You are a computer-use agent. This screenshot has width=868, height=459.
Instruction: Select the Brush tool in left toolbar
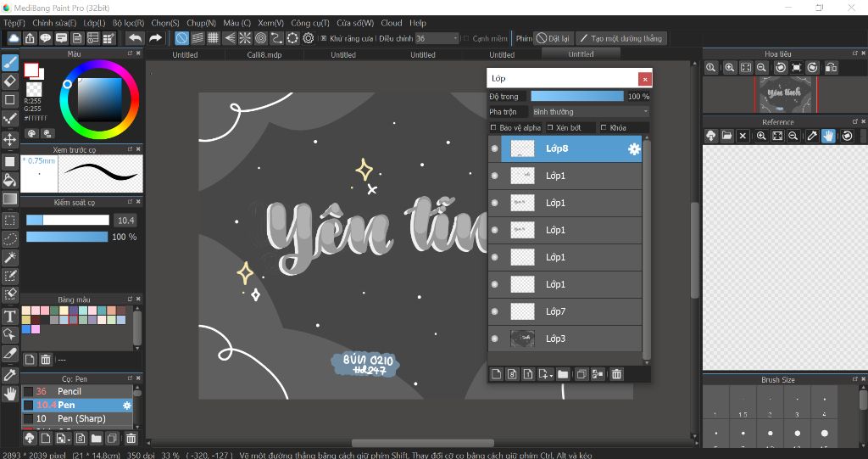pyautogui.click(x=10, y=63)
